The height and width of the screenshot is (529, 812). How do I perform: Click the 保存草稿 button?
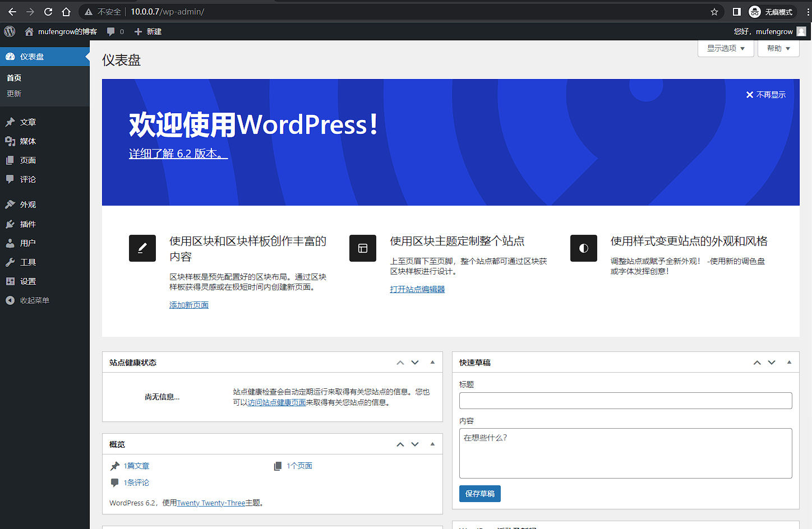480,494
